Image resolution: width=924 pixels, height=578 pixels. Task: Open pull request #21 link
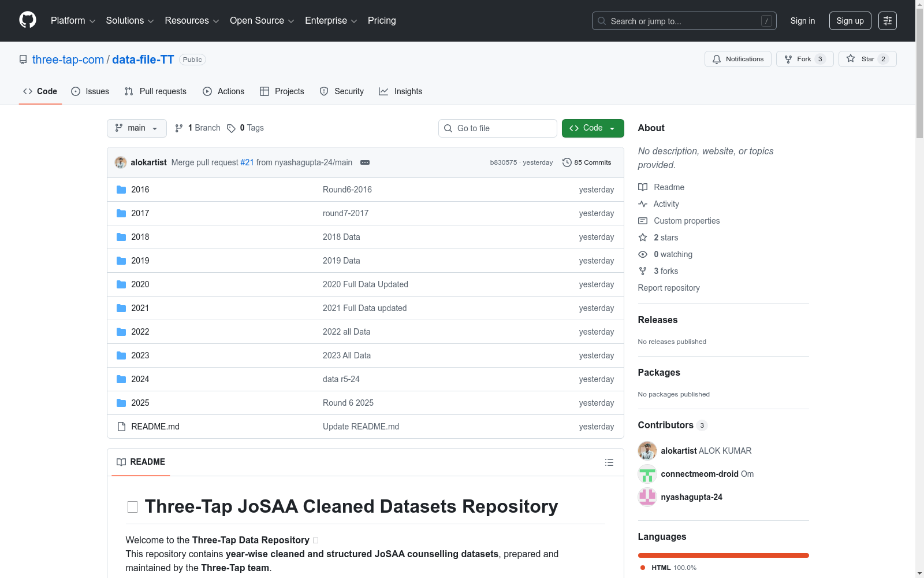tap(247, 162)
